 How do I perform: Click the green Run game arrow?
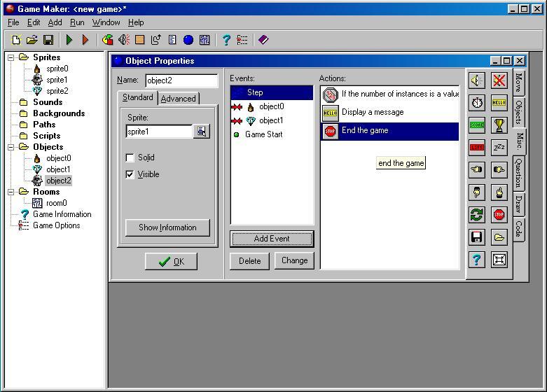pyautogui.click(x=69, y=41)
